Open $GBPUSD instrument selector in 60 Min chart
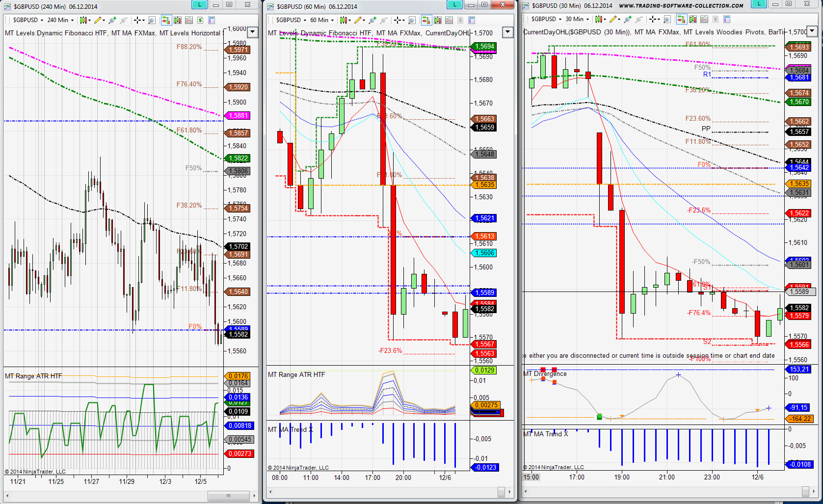 tap(291, 20)
